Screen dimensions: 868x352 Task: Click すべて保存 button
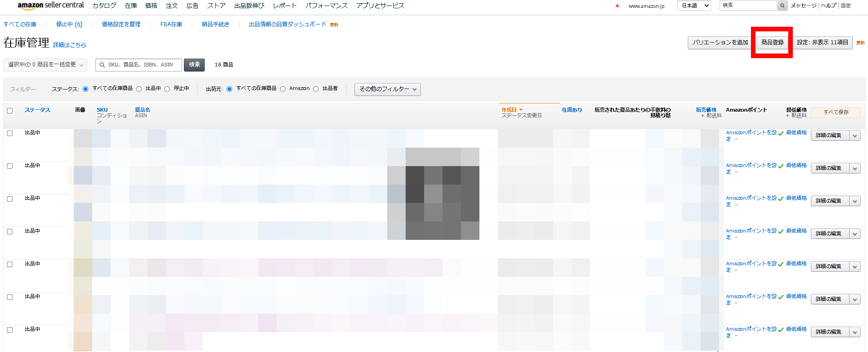coord(836,112)
